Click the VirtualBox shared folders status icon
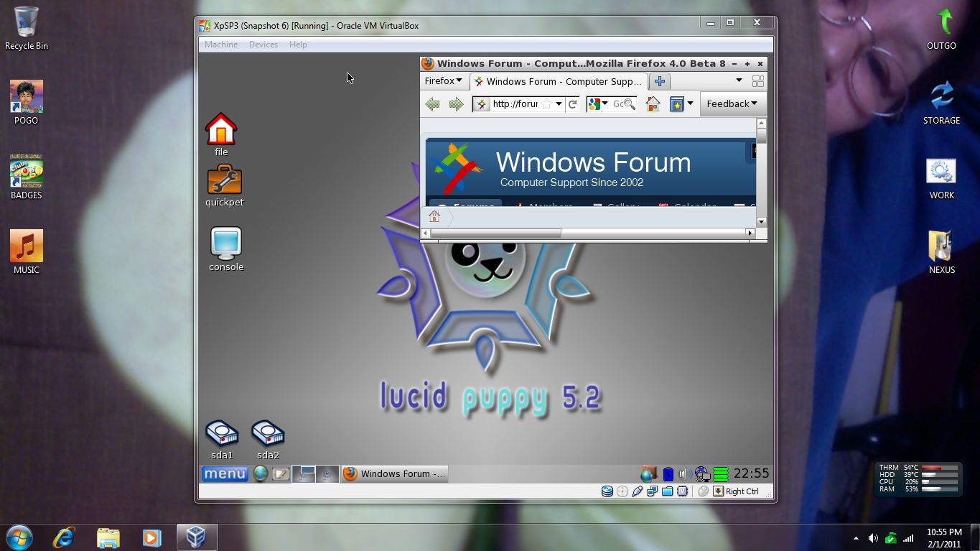Viewport: 980px width, 551px height. 668,491
